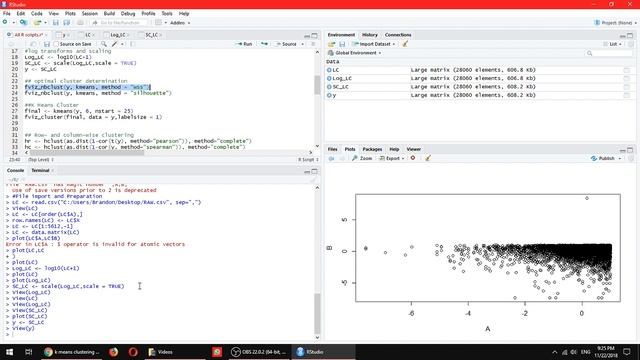Open the Session menu
Screen dimensions: 640x360
pos(89,13)
